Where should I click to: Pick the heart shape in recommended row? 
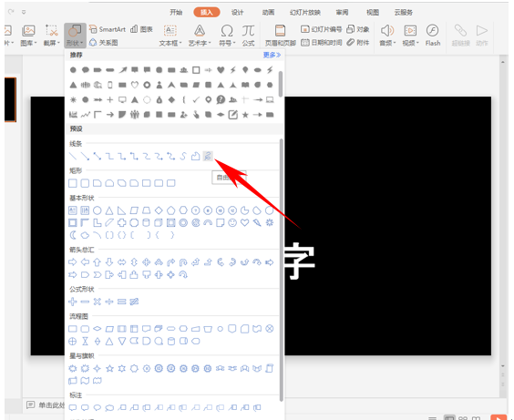[x=221, y=70]
